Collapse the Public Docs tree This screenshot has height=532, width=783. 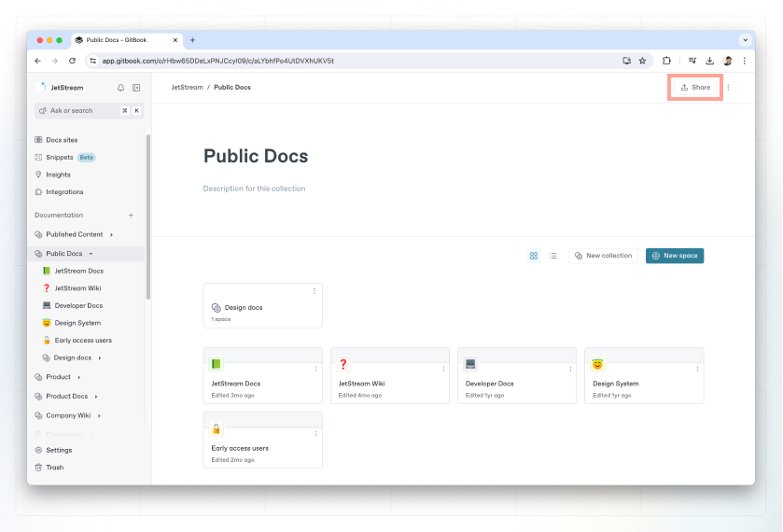(91, 254)
